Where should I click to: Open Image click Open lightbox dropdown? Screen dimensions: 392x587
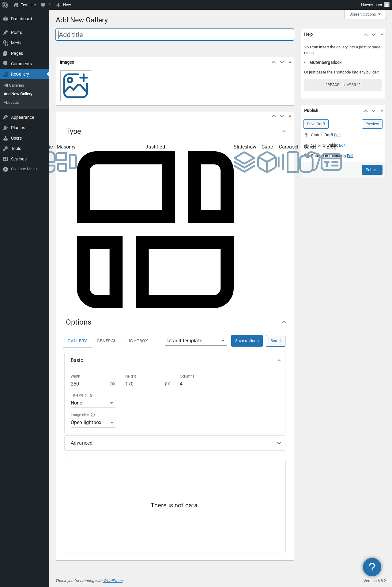coord(93,423)
